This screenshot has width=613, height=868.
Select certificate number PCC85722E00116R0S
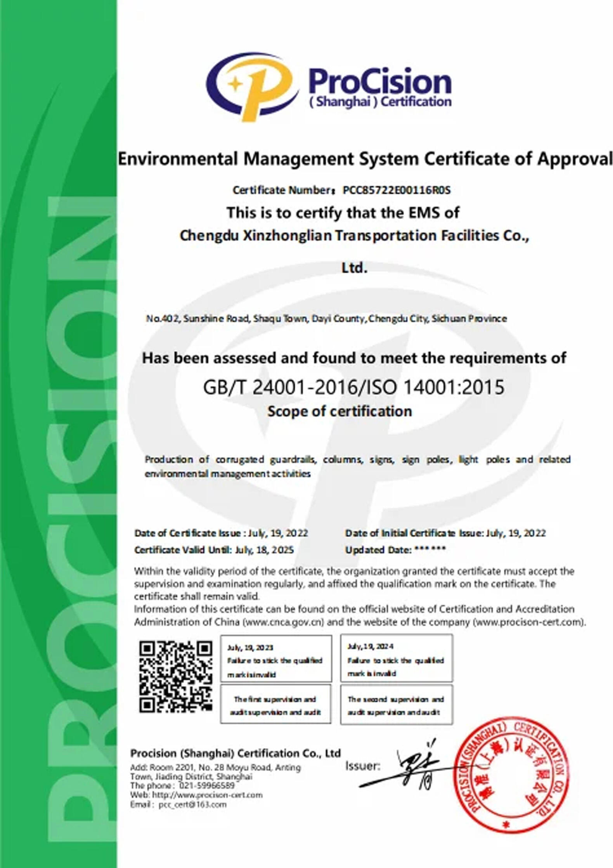(x=397, y=190)
